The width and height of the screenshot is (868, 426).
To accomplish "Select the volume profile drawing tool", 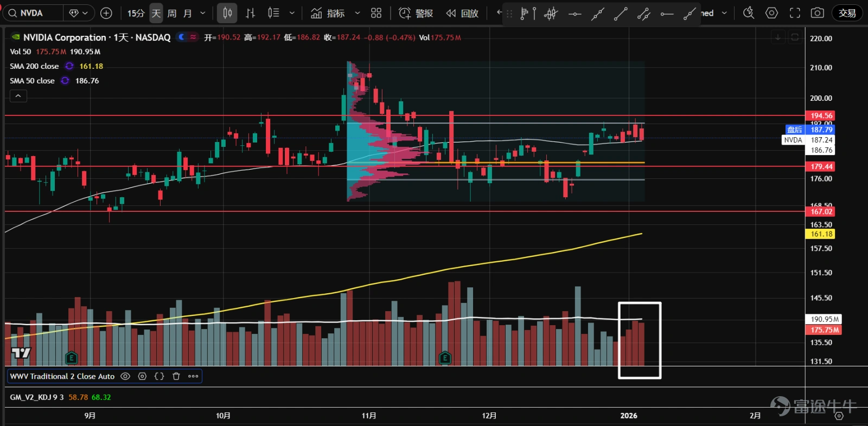I will tap(527, 14).
